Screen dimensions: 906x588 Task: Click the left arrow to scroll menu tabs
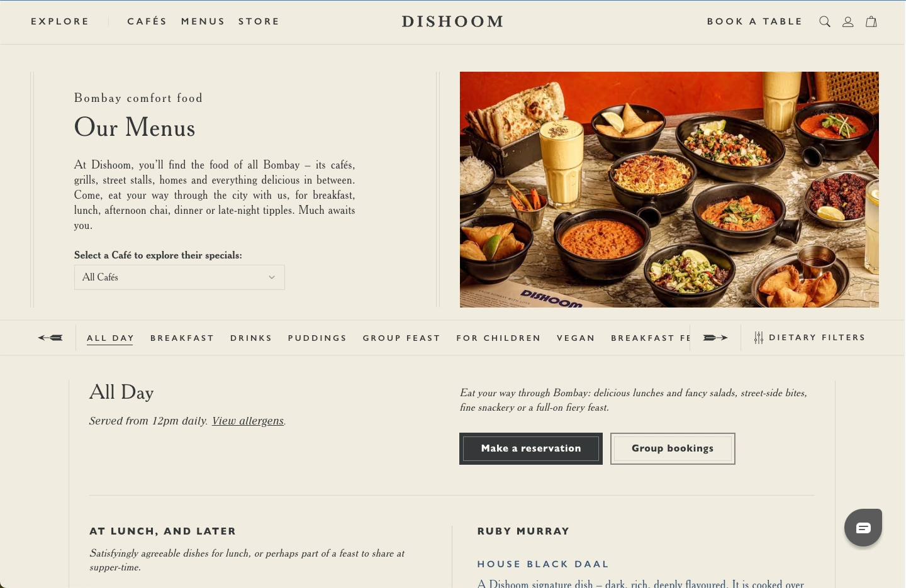(50, 338)
